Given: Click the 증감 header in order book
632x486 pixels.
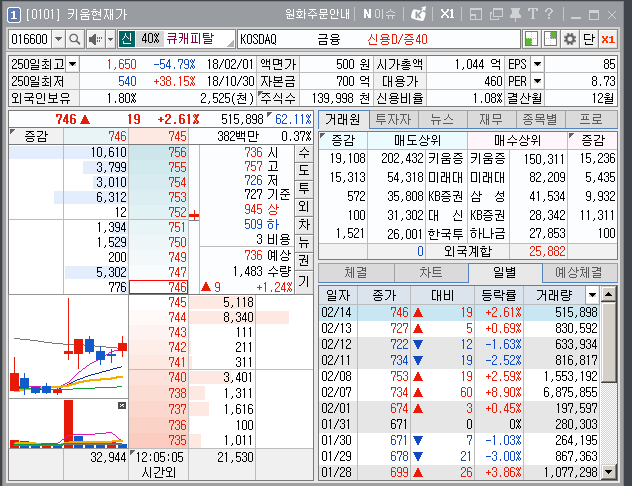Looking at the screenshot, I should (36, 136).
